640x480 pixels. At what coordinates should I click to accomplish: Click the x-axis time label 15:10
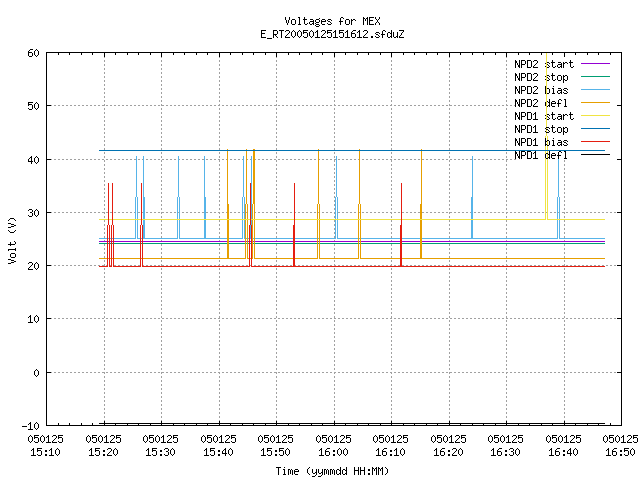coord(45,452)
